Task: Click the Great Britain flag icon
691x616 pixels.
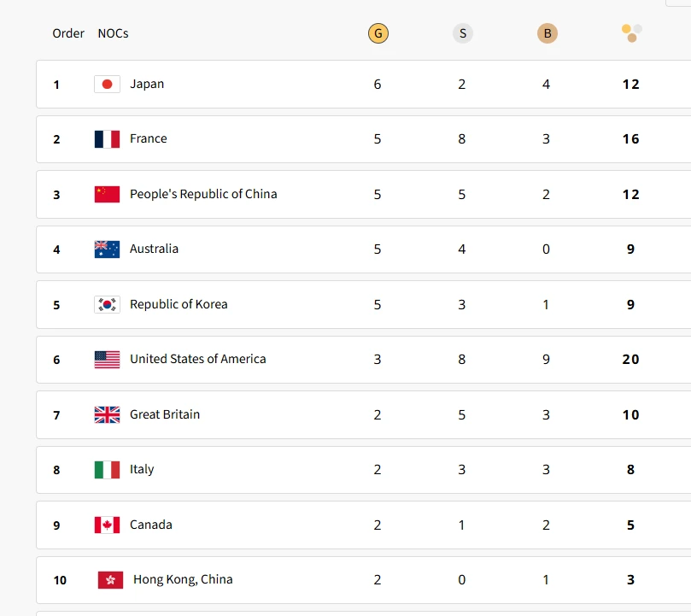Action: tap(107, 414)
